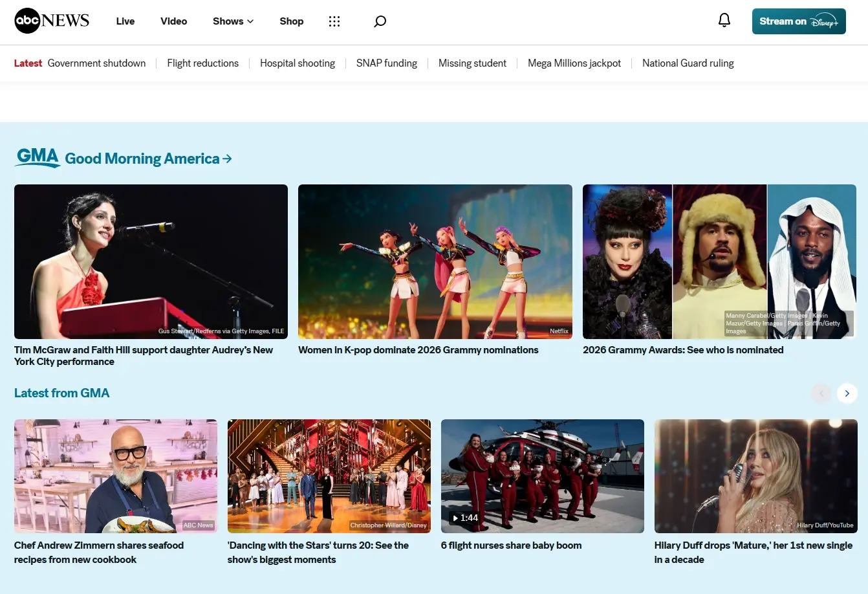Click Stream on Disney+ button
868x594 pixels.
[x=798, y=21]
